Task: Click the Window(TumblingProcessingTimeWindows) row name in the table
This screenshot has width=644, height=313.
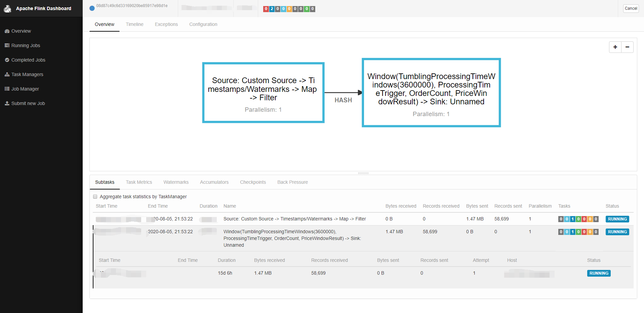Action: pos(292,238)
